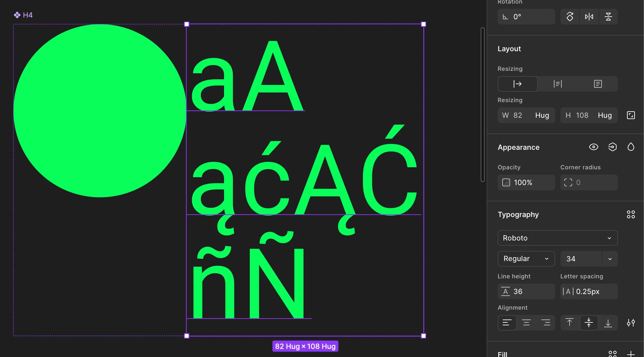Select auto width text resizing

coord(518,84)
